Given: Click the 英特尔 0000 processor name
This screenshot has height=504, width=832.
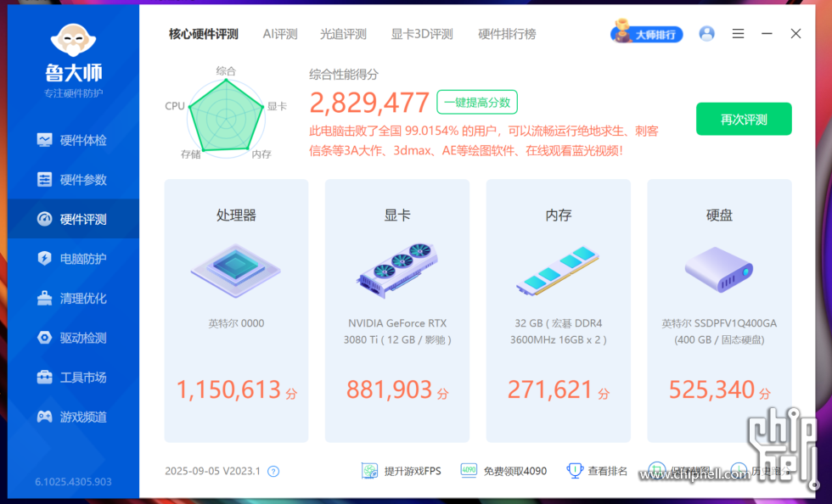Looking at the screenshot, I should pos(236,323).
